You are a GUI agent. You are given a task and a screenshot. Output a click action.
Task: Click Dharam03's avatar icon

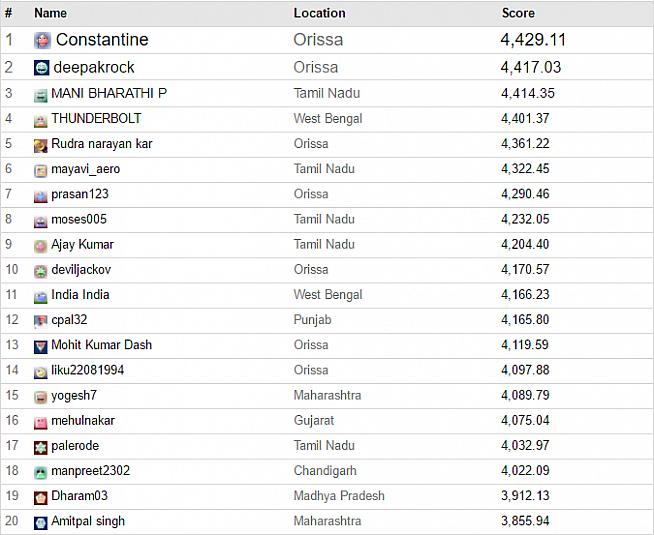[x=41, y=497]
